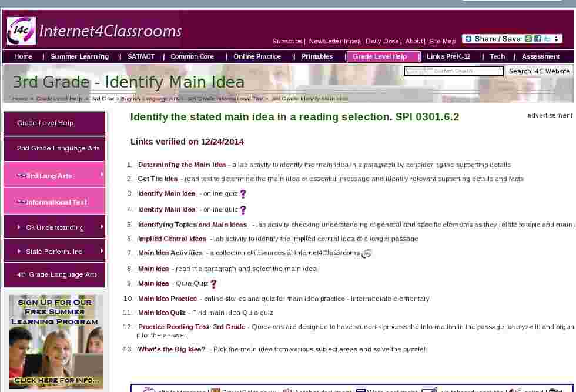The height and width of the screenshot is (392, 576).
Task: Open the Daily Dose link
Action: (x=382, y=41)
